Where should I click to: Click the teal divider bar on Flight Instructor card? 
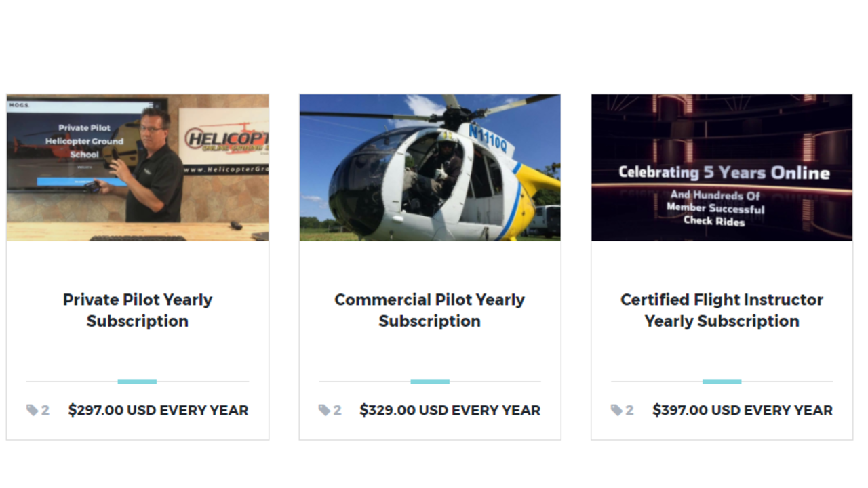(722, 382)
